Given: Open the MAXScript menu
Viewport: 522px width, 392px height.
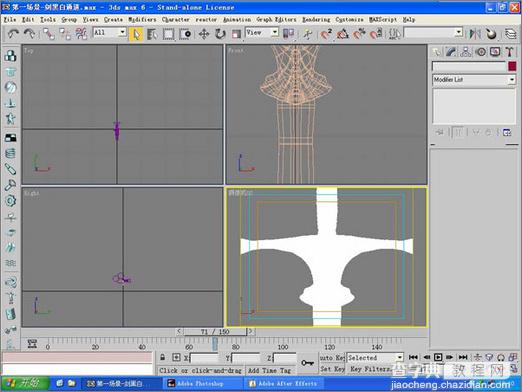Looking at the screenshot, I should coord(383,20).
